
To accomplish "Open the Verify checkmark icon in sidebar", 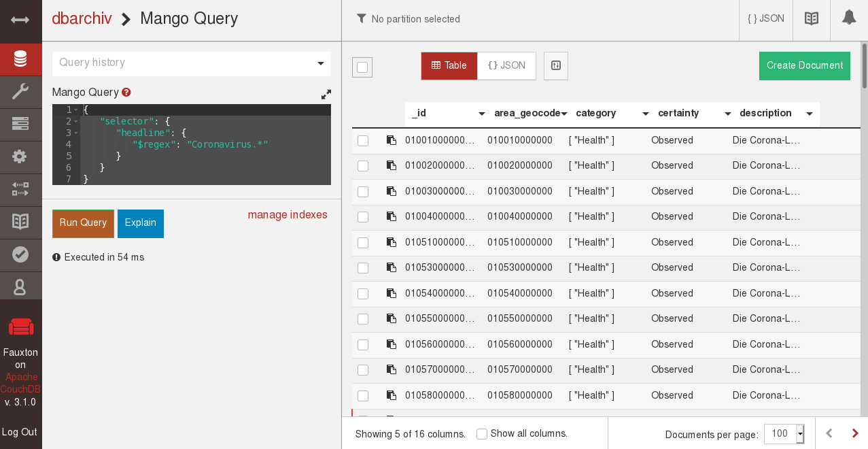I will point(20,254).
